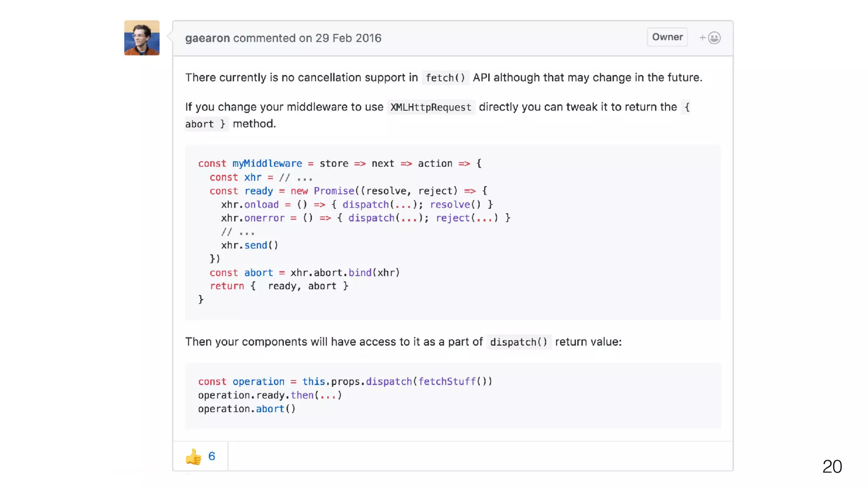Click the inline fetch() code snippet
This screenshot has width=868, height=488.
[x=445, y=78]
